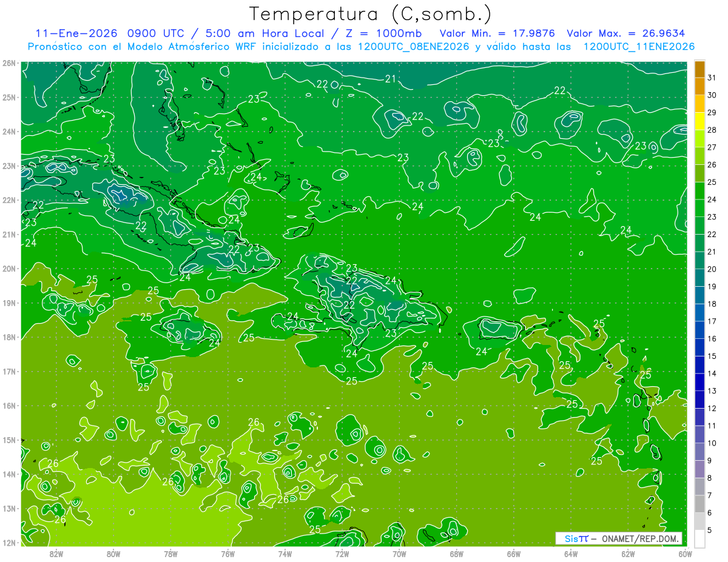728x562 pixels.
Task: Click the white bottom swatch of the color scale
Action: (699, 538)
